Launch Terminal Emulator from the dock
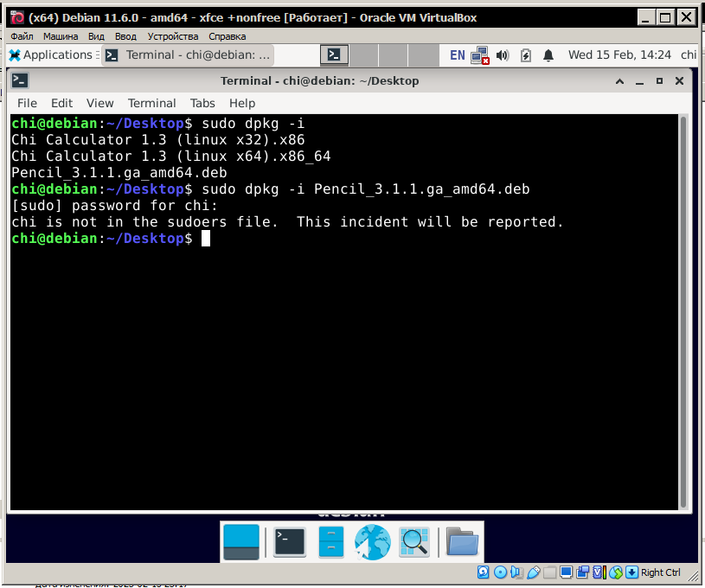 290,541
